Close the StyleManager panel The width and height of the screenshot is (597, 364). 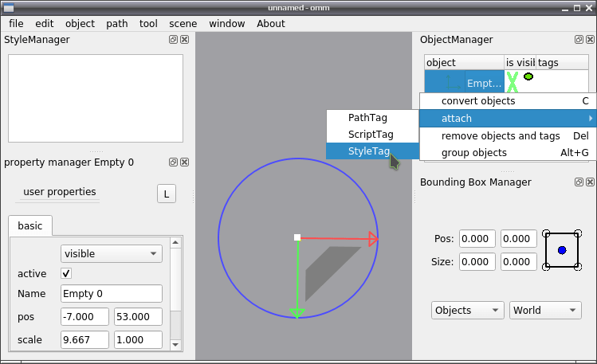pyautogui.click(x=185, y=40)
